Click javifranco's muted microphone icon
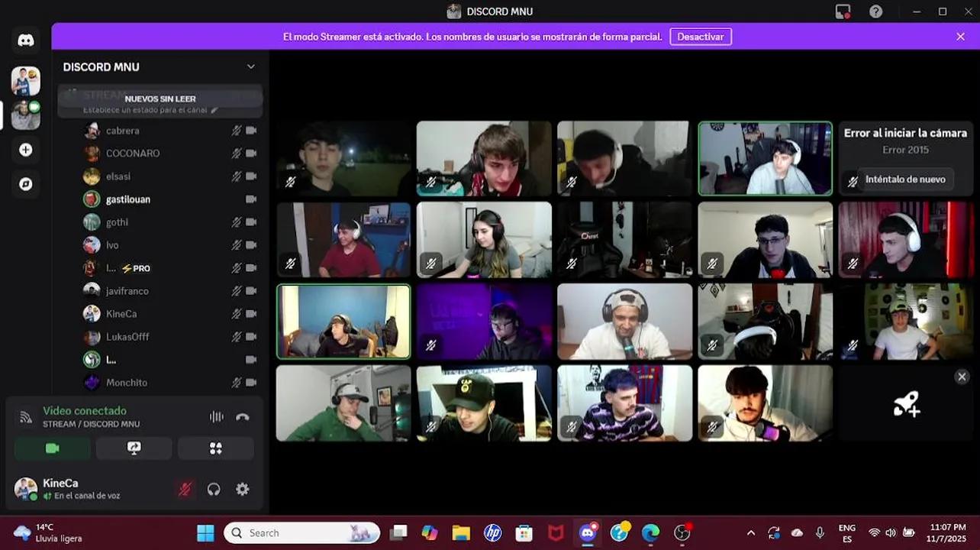This screenshot has width=980, height=550. coord(237,291)
